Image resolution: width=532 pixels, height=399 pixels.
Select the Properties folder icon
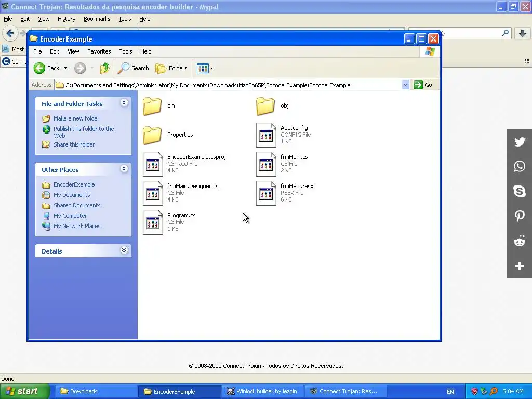(152, 135)
